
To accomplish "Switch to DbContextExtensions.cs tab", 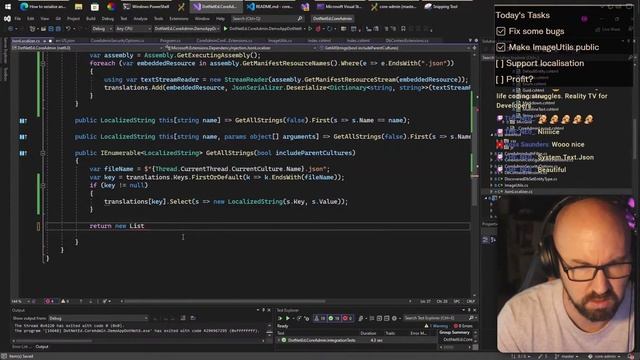I will click(407, 41).
